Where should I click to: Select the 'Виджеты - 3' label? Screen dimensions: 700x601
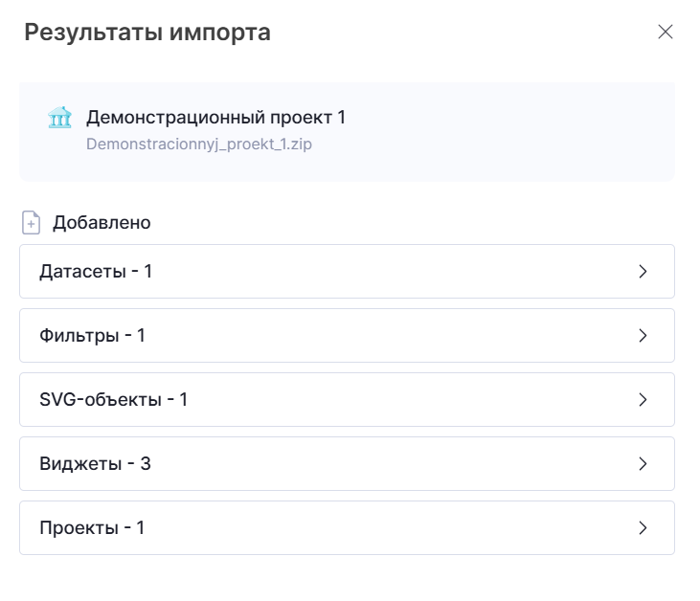point(95,464)
